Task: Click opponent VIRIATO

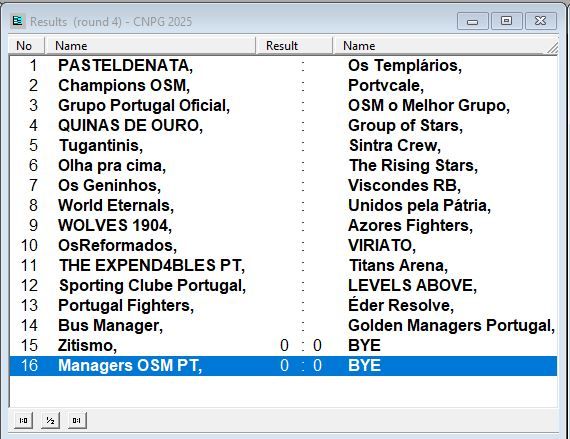Action: [x=382, y=245]
